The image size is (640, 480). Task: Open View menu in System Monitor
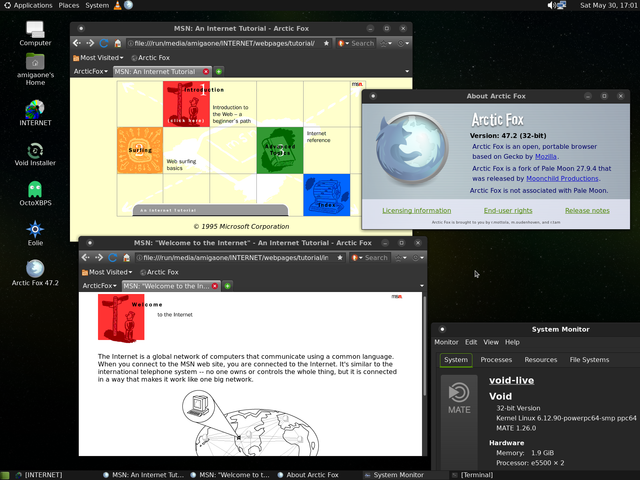pyautogui.click(x=491, y=342)
